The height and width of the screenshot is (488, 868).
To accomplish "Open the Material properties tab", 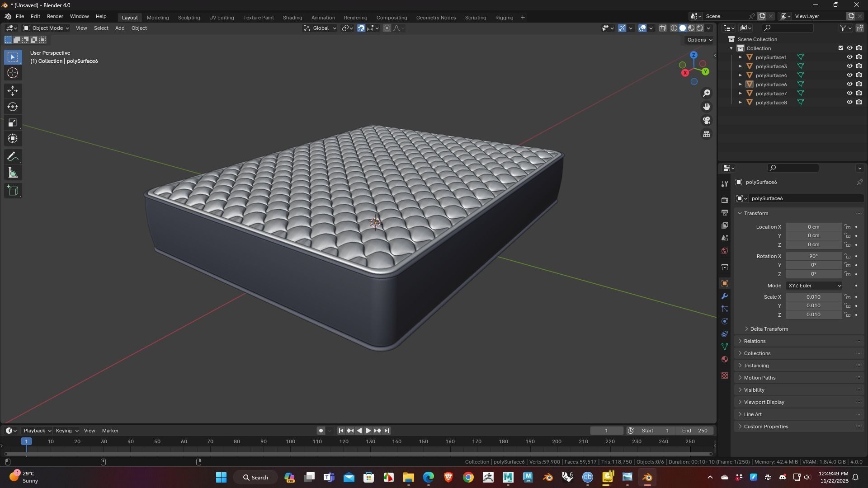I will pos(725,359).
